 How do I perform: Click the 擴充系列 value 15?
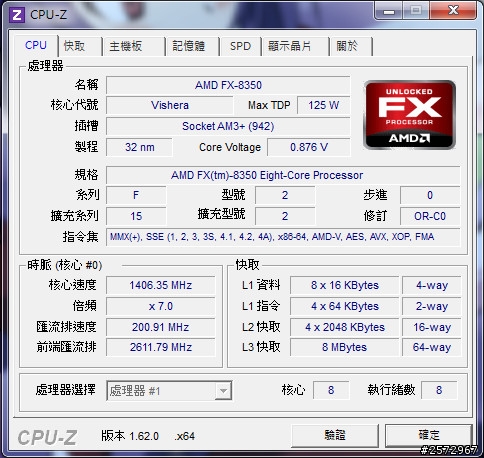coord(136,216)
